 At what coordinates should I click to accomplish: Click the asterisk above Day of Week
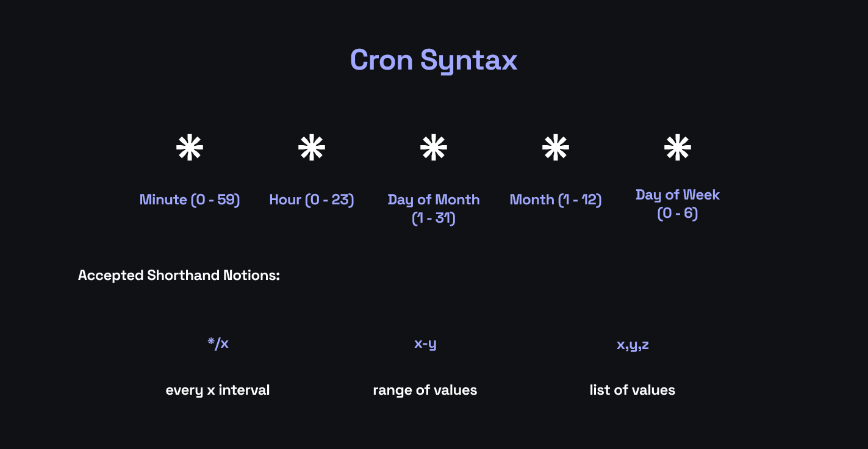pyautogui.click(x=678, y=148)
